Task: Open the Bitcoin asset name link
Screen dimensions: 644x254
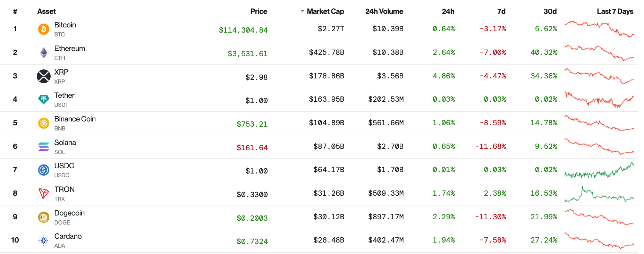Action: click(65, 25)
